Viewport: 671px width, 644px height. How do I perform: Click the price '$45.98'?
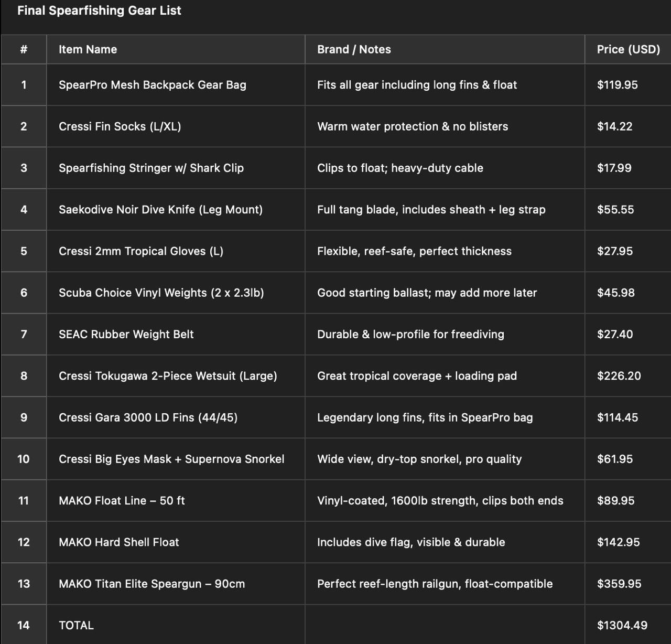(x=616, y=293)
